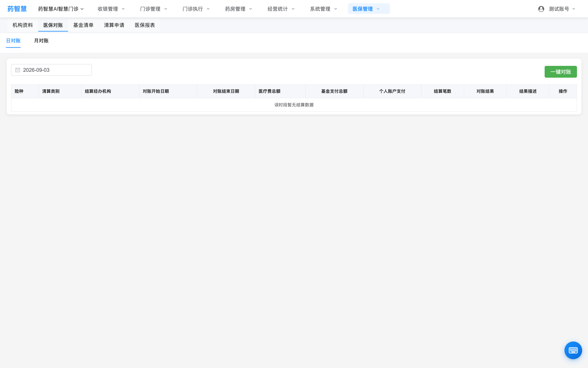588x368 pixels.
Task: Click the green 一键对账 button
Action: tap(561, 72)
